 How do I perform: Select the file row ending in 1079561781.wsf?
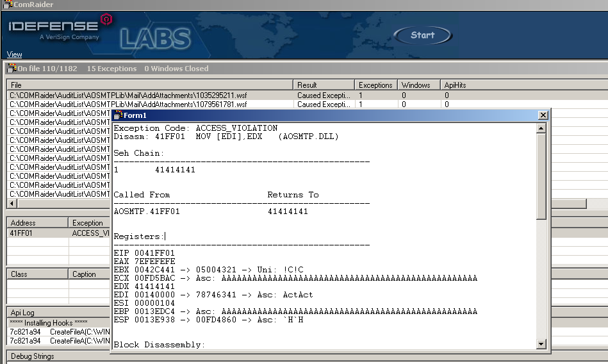pyautogui.click(x=128, y=104)
